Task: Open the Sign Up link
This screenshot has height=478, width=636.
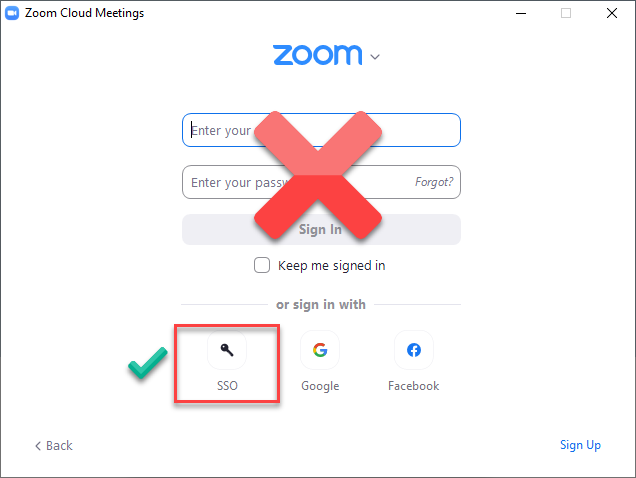Action: pyautogui.click(x=580, y=445)
